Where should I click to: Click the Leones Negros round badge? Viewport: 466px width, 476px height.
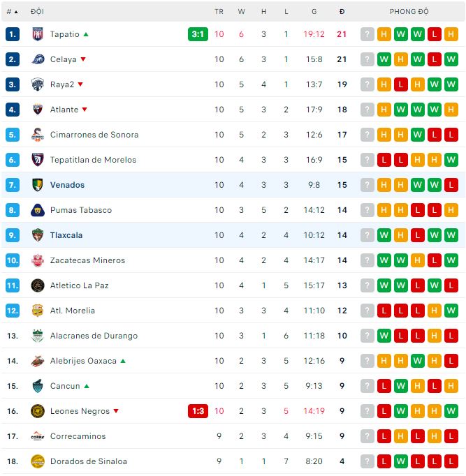point(38,411)
